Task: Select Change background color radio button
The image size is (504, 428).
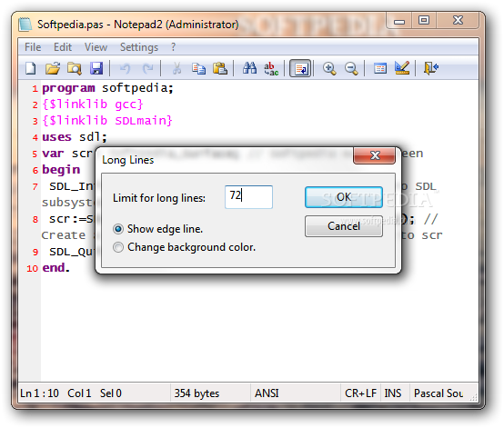Action: (118, 247)
